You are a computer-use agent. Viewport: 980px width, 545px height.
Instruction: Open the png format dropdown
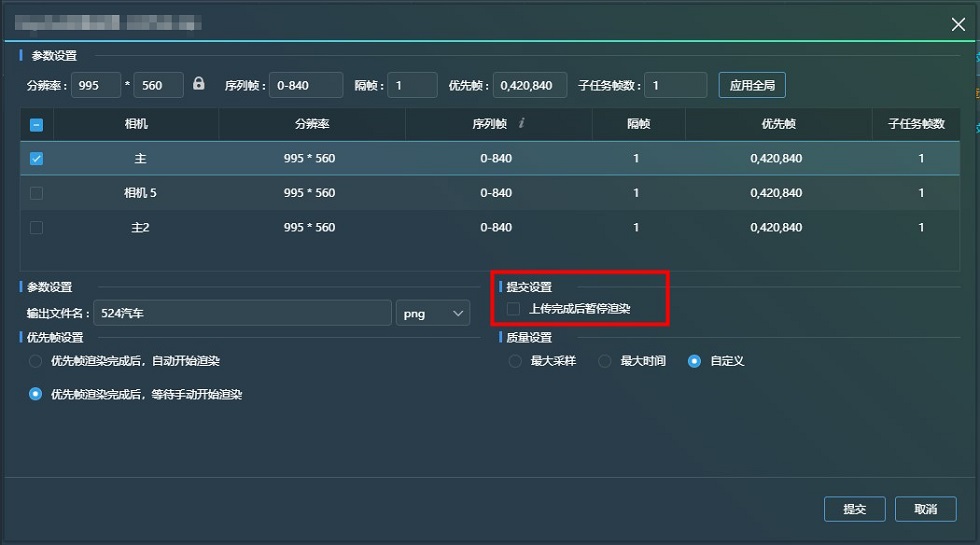tap(433, 313)
